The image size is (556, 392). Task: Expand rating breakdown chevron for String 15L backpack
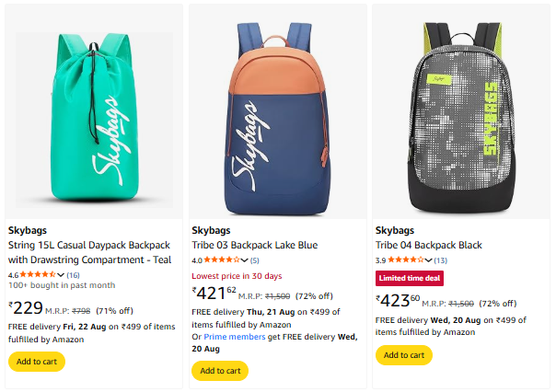click(x=60, y=275)
